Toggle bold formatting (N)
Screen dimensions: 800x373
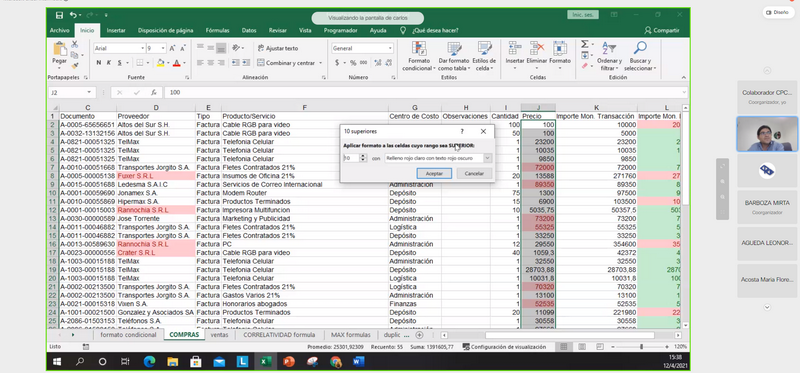(99, 63)
